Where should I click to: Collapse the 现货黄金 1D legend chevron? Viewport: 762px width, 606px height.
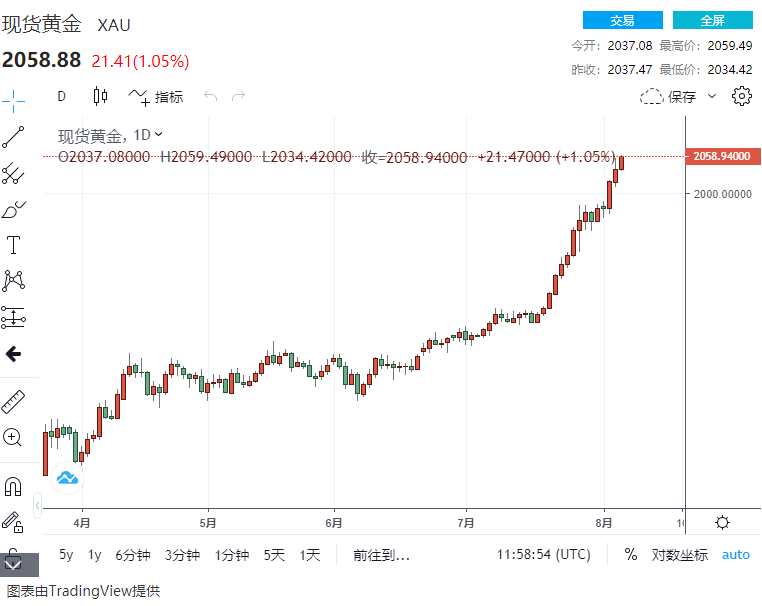[159, 134]
